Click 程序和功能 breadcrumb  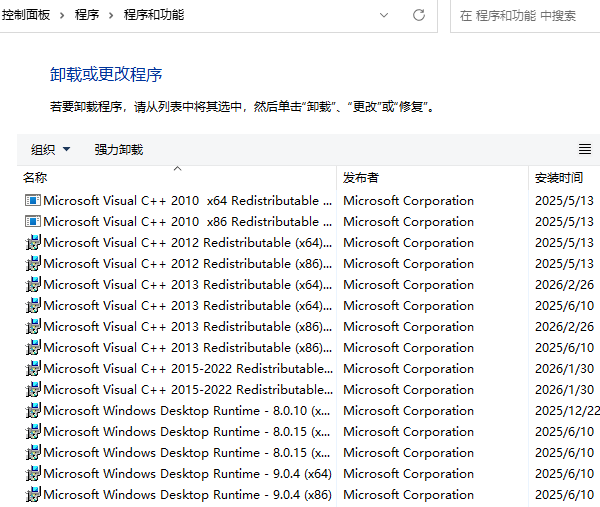tap(154, 15)
